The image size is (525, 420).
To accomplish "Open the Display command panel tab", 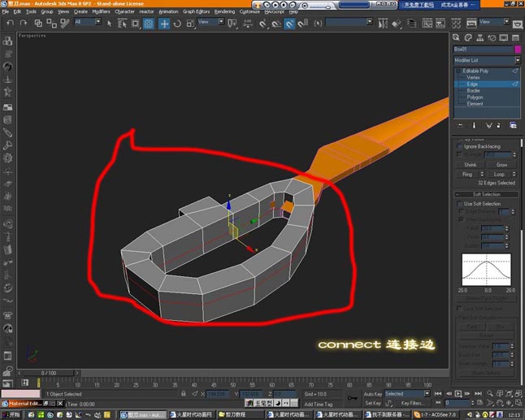I will (x=504, y=37).
